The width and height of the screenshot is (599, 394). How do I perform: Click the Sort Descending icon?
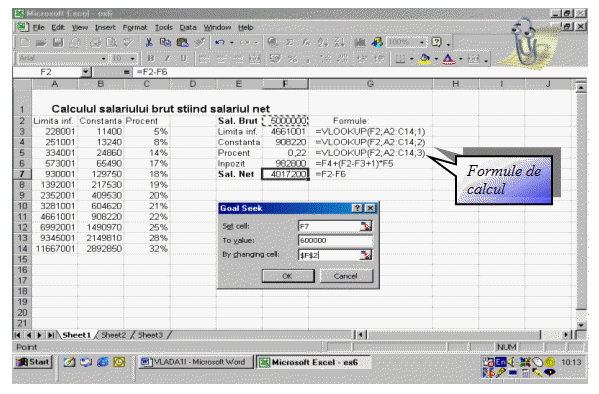pyautogui.click(x=340, y=42)
